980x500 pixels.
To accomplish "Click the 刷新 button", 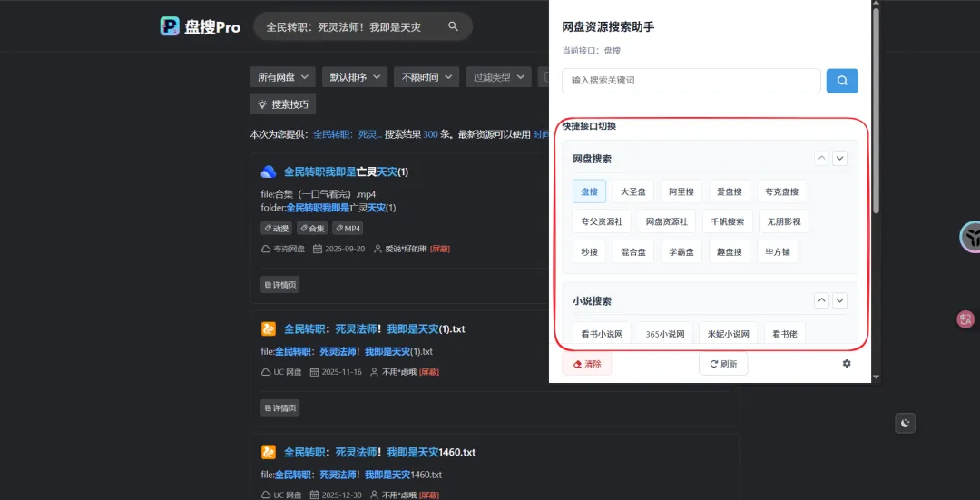I will [723, 364].
